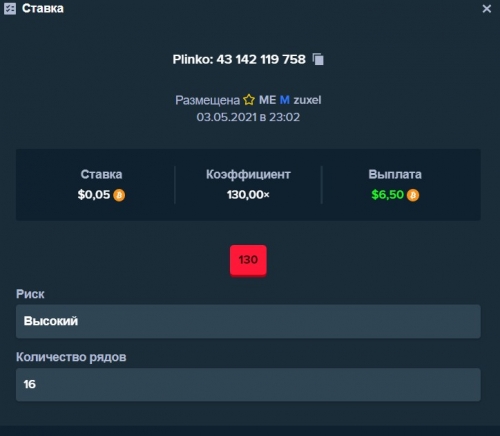Viewport: 500px width, 436px height.
Task: Click the date 03.05.2021 в 23:02
Action: click(248, 117)
